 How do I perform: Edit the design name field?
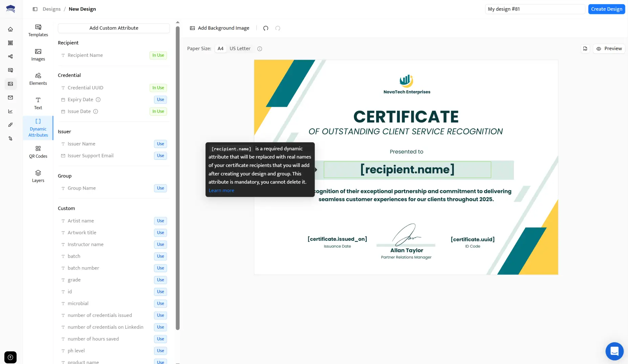535,9
